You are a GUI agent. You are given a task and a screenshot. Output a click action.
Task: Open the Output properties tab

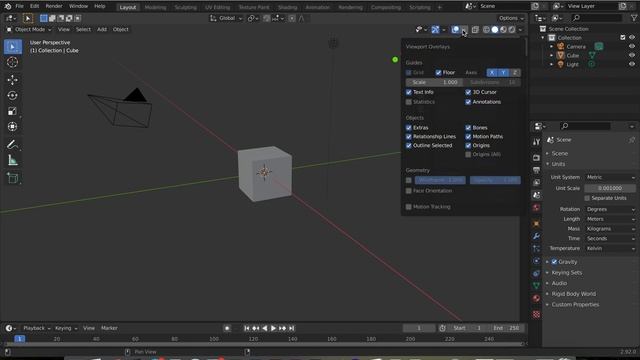point(536,170)
